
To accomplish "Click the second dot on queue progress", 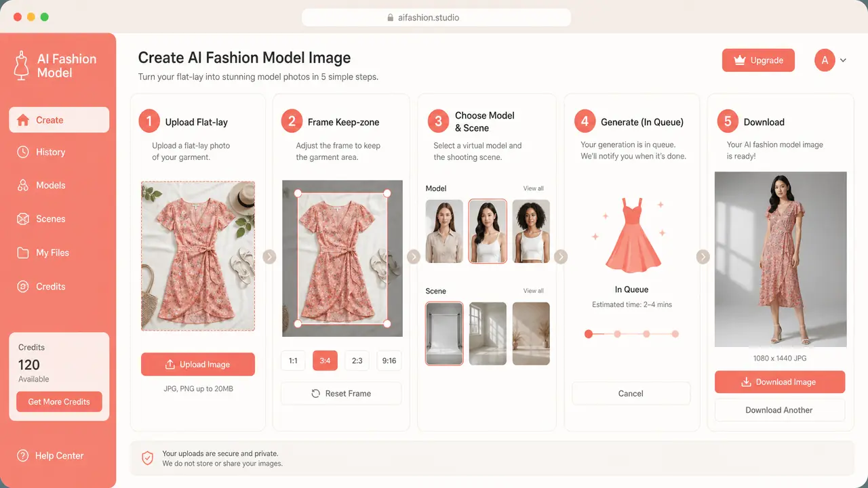I will [x=617, y=333].
